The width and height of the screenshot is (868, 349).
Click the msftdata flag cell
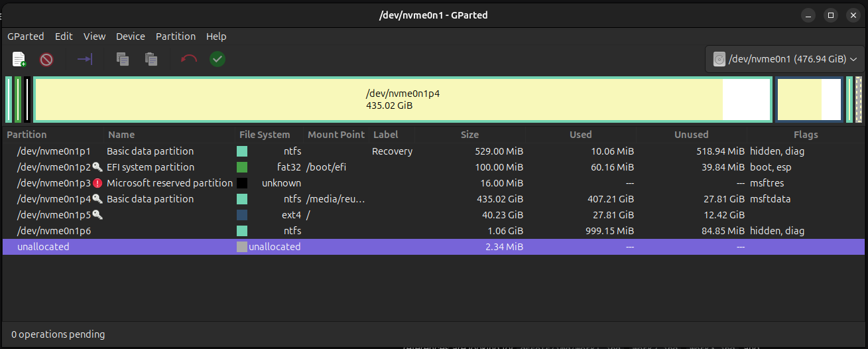click(770, 199)
